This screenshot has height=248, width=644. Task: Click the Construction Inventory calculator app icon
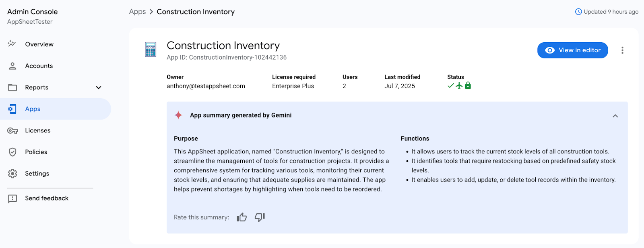(151, 50)
